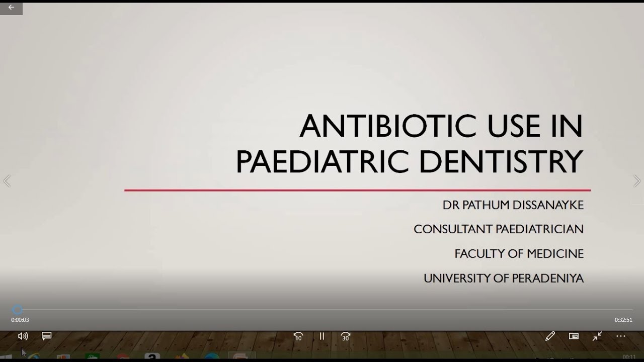Click the UNIVERSITY OF PERADENIYA line
The image size is (644, 362).
pyautogui.click(x=504, y=279)
